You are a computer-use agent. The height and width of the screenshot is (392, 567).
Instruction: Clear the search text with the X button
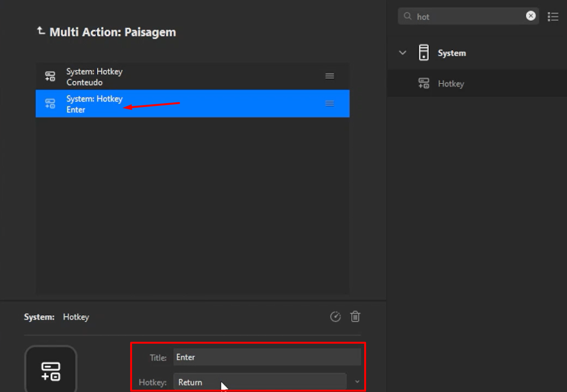(x=531, y=16)
